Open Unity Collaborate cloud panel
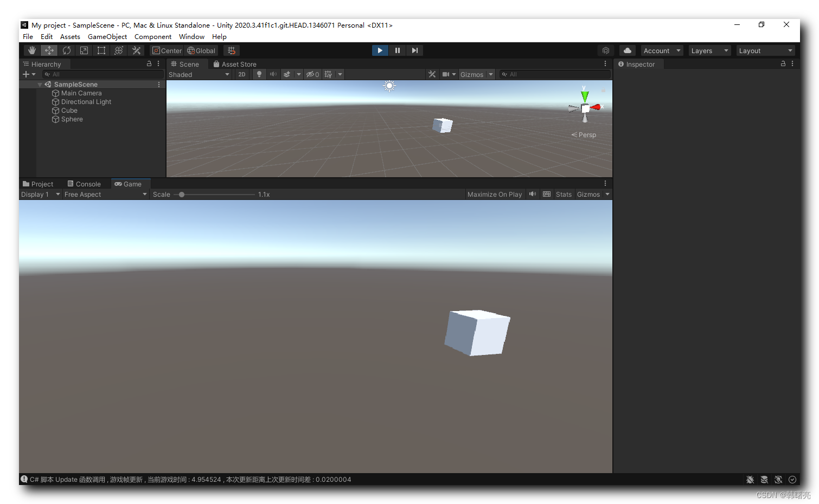Image resolution: width=819 pixels, height=504 pixels. click(x=627, y=50)
